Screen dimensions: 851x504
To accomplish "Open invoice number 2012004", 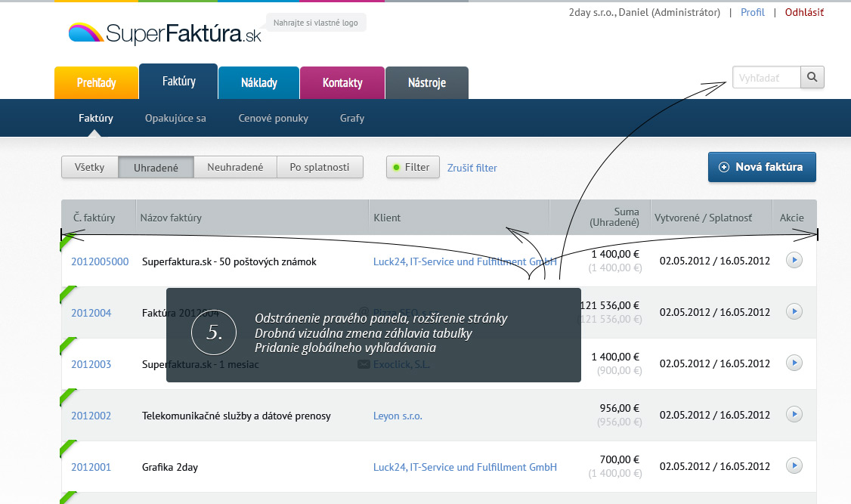I will (x=91, y=313).
